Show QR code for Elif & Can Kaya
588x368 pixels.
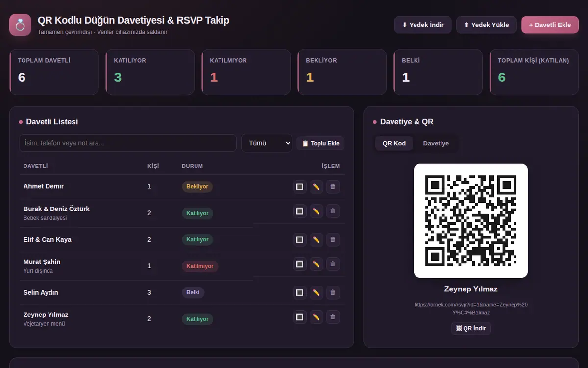[x=300, y=239]
